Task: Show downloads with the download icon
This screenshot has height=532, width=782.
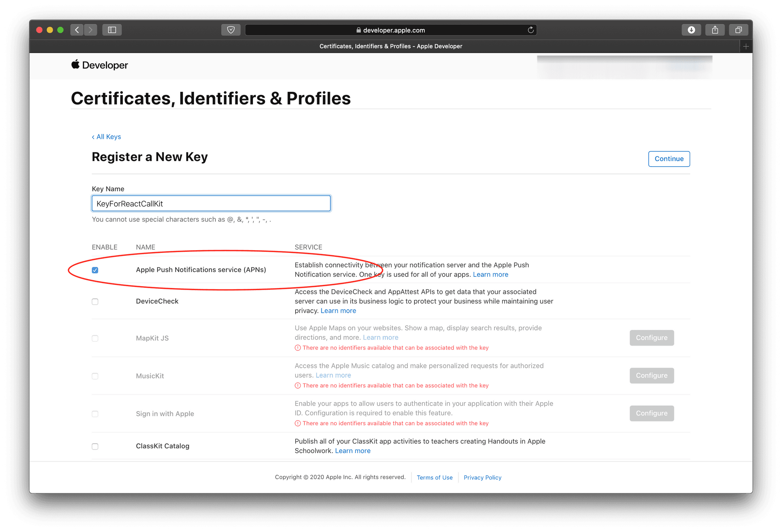Action: (691, 30)
